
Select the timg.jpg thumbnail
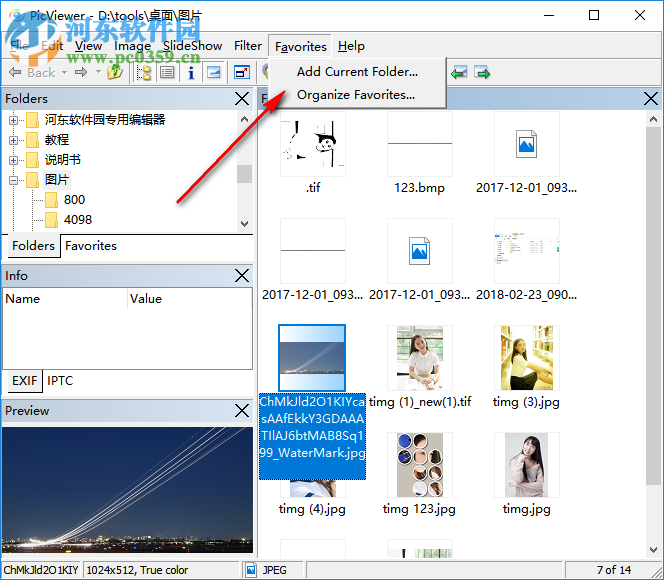click(x=526, y=465)
